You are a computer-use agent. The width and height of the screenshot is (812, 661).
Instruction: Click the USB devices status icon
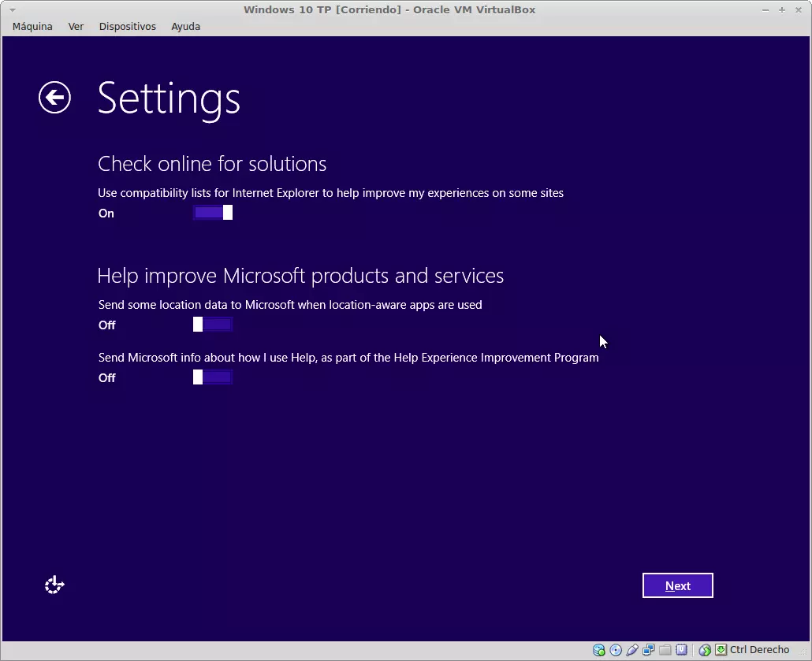pyautogui.click(x=632, y=650)
